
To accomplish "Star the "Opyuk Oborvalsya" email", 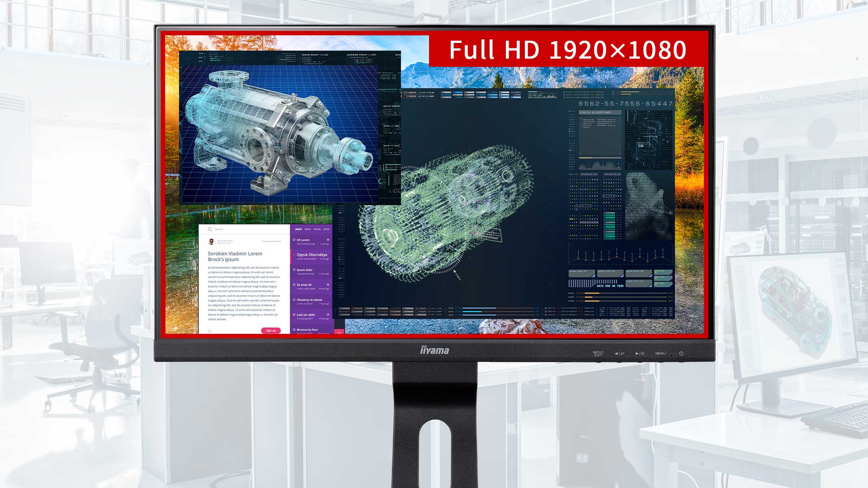I will point(295,255).
